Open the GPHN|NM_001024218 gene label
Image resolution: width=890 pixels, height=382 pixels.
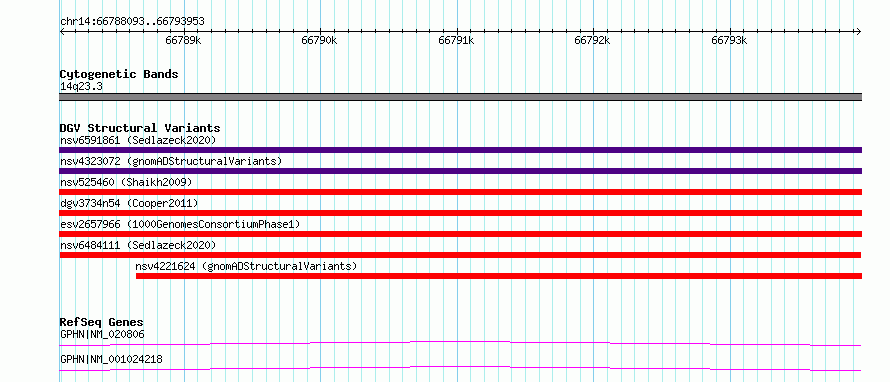pos(111,359)
